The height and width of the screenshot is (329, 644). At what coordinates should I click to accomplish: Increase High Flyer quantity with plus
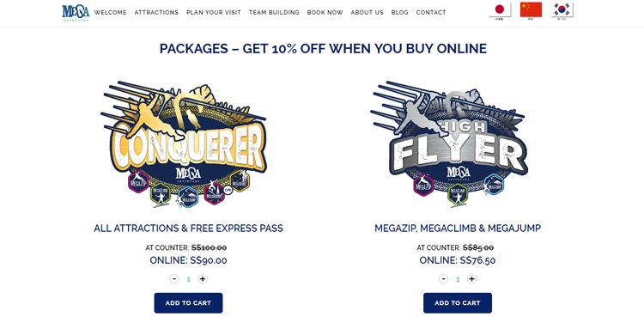click(472, 279)
